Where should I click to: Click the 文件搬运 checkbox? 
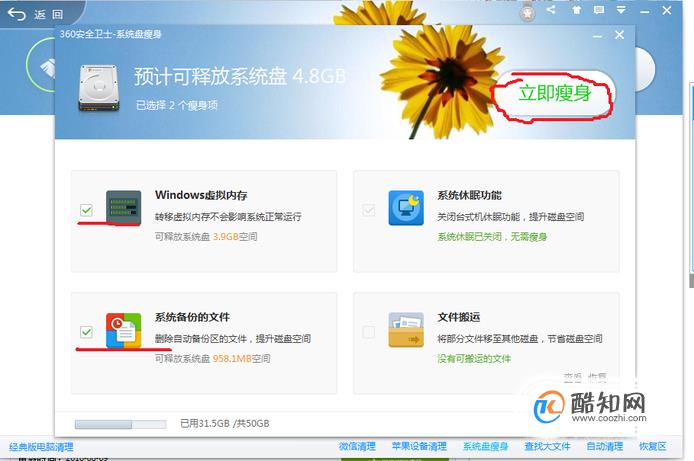coord(368,332)
